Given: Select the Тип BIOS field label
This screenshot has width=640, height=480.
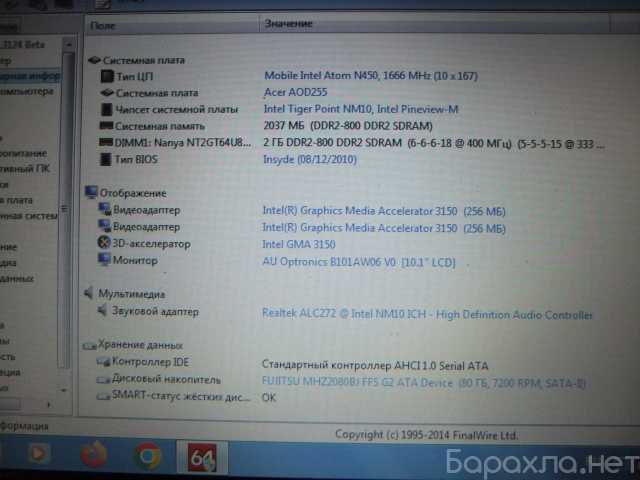Looking at the screenshot, I should tap(136, 159).
